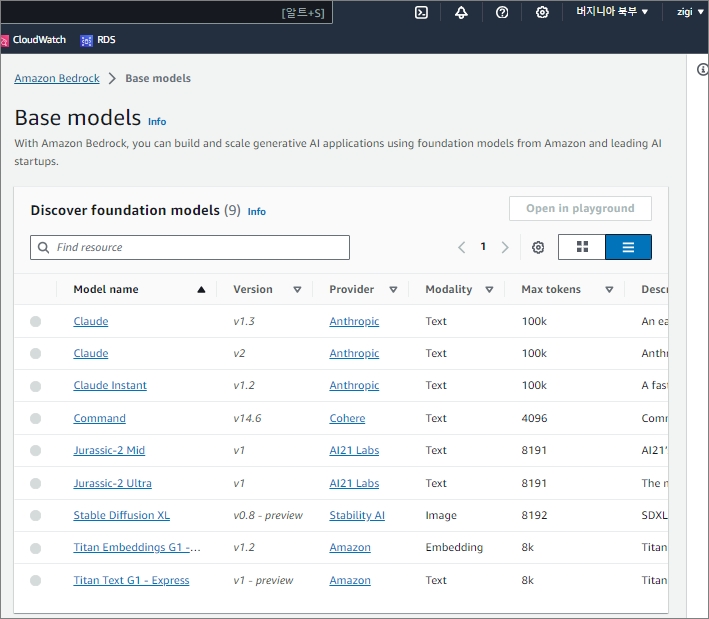Screen dimensions: 709x619
Task: Open table preferences gear icon
Action: pos(538,247)
